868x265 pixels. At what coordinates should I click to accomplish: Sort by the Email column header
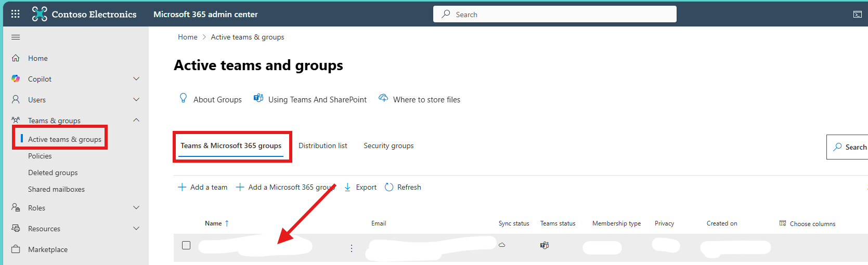tap(379, 223)
